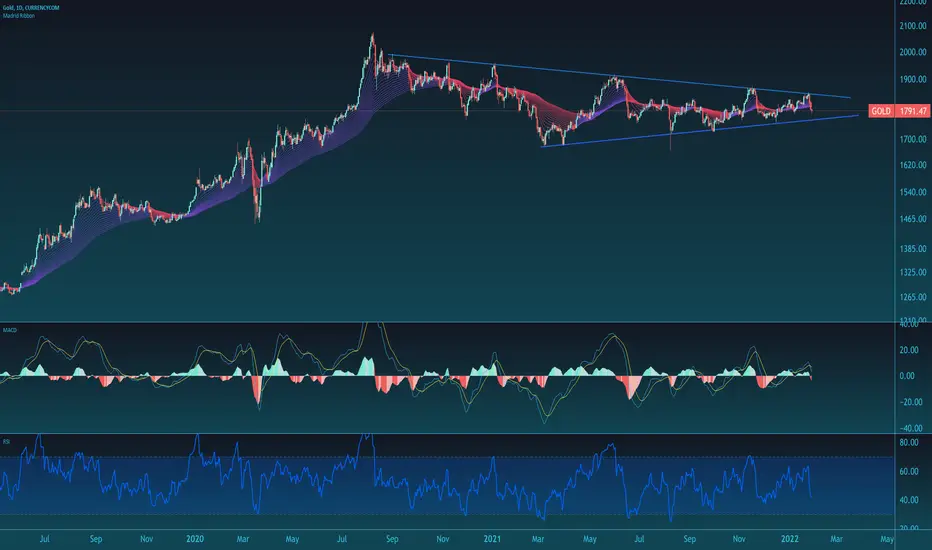The width and height of the screenshot is (932, 550).
Task: Click the 1791.47 current price label
Action: [x=914, y=111]
